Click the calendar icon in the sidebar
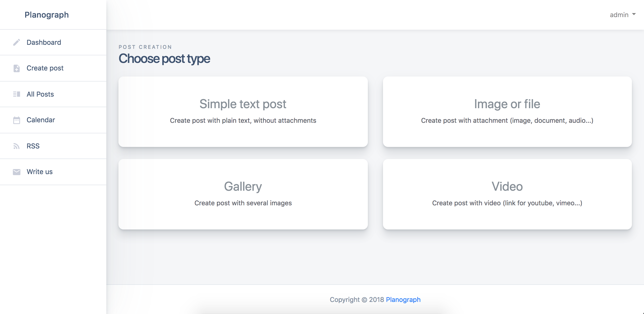Screen dimensions: 644x314 pyautogui.click(x=17, y=120)
